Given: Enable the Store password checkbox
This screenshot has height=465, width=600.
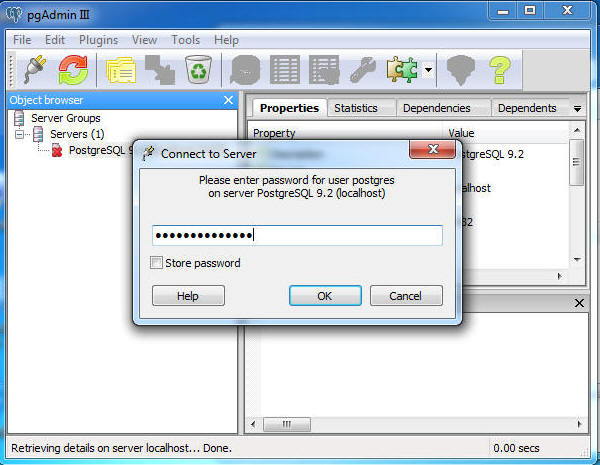Looking at the screenshot, I should [x=156, y=263].
